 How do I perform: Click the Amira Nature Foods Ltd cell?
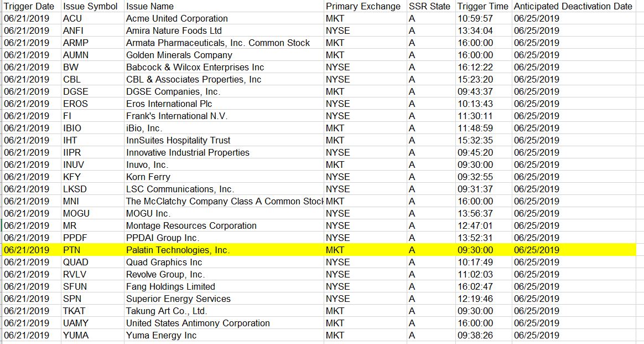click(174, 30)
